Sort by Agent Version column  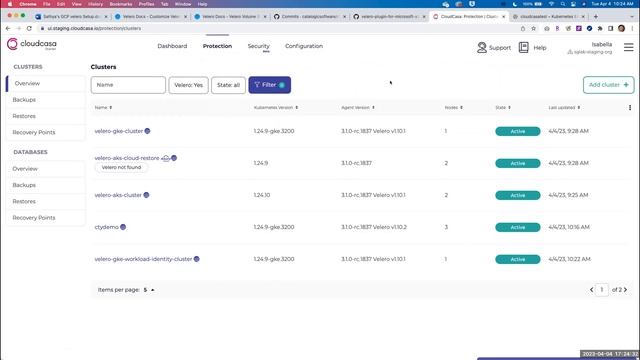[358, 108]
